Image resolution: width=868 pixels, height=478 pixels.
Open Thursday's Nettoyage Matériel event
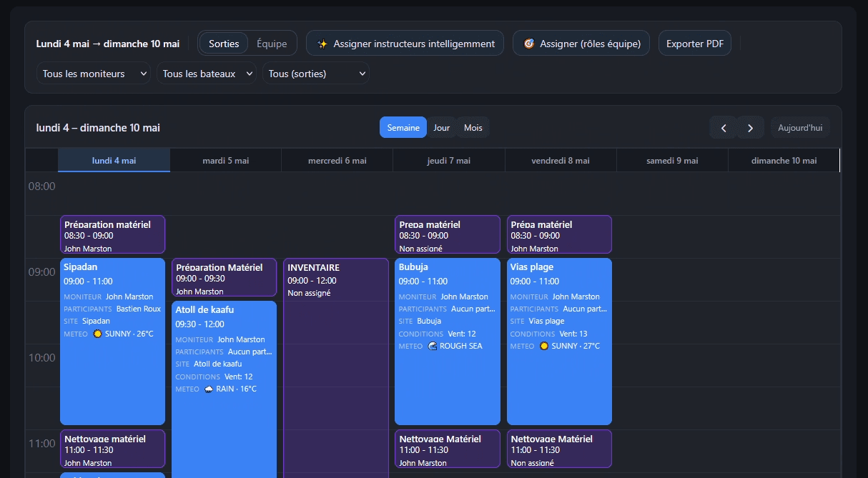(x=448, y=449)
